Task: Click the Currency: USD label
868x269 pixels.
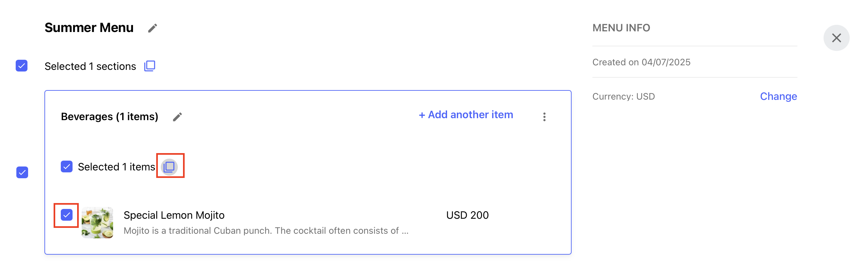Action: [x=623, y=97]
